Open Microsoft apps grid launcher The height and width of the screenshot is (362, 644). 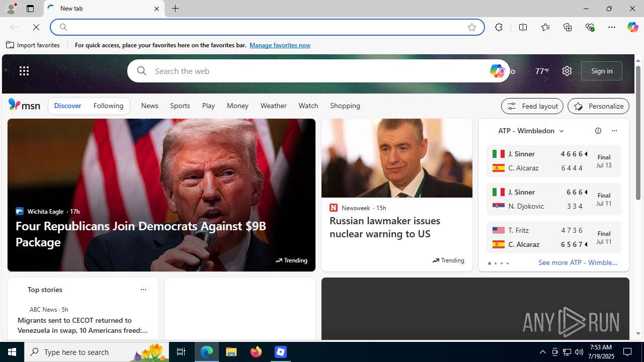pos(24,71)
